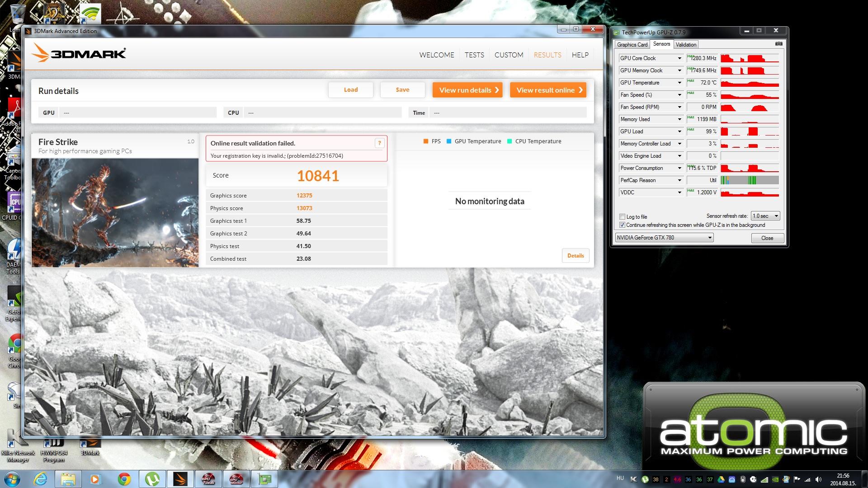The image size is (868, 488).
Task: Go to the WELCOME section in 3DMark
Action: pos(437,55)
